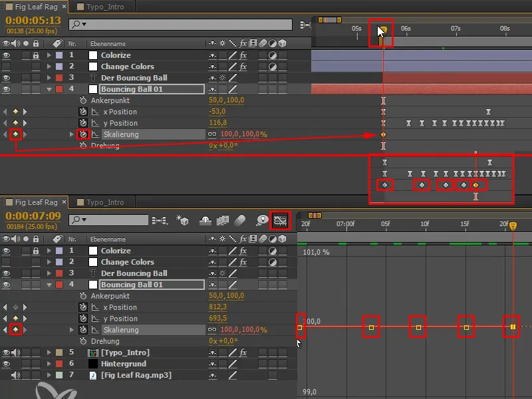The height and width of the screenshot is (399, 532).
Task: Toggle Skalierung constrain-proportions link in the 0:00:07:09 timeline
Action: 212,330
